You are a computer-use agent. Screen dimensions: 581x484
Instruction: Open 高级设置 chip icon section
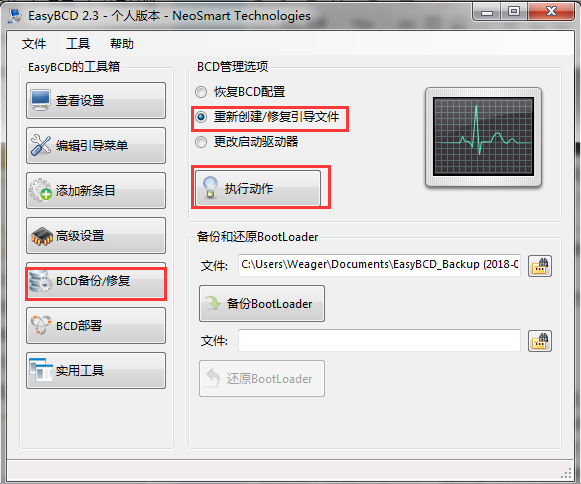point(96,235)
